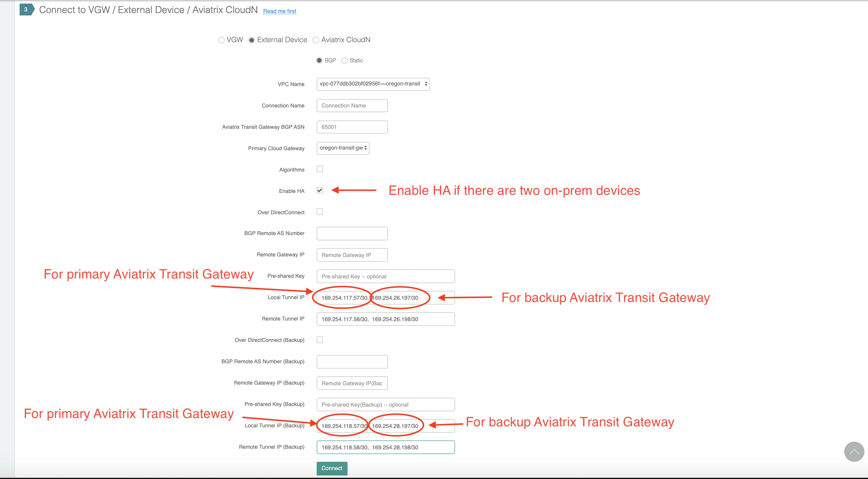The height and width of the screenshot is (479, 868).
Task: Open the VPC Name dropdown
Action: click(373, 84)
